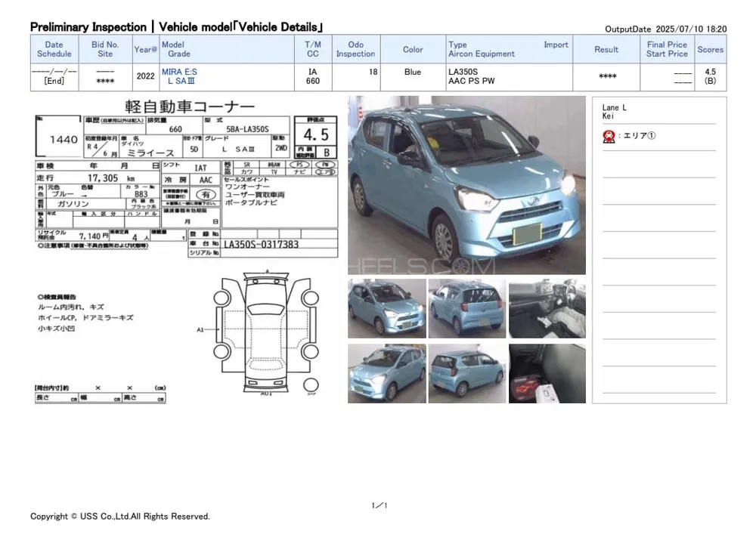Viewport: 756px width, 534px height.
Task: Click the color value Blue
Action: tap(413, 72)
